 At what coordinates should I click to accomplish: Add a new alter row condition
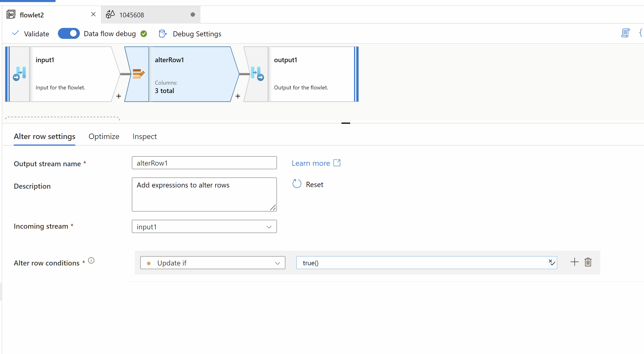coord(574,262)
